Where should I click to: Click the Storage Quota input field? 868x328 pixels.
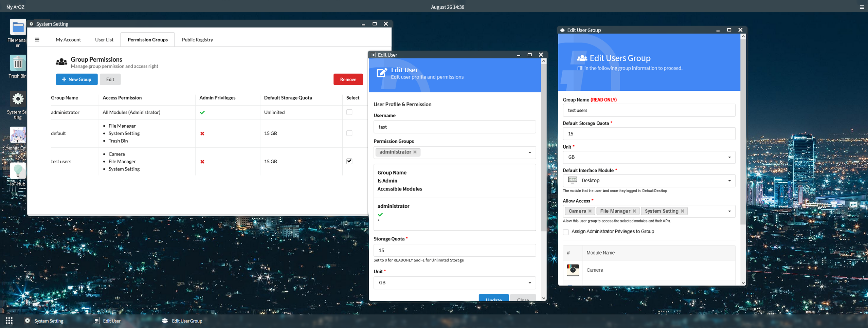tap(454, 250)
